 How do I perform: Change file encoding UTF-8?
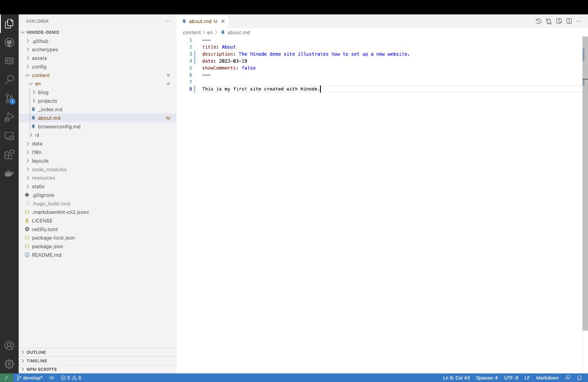tap(511, 378)
